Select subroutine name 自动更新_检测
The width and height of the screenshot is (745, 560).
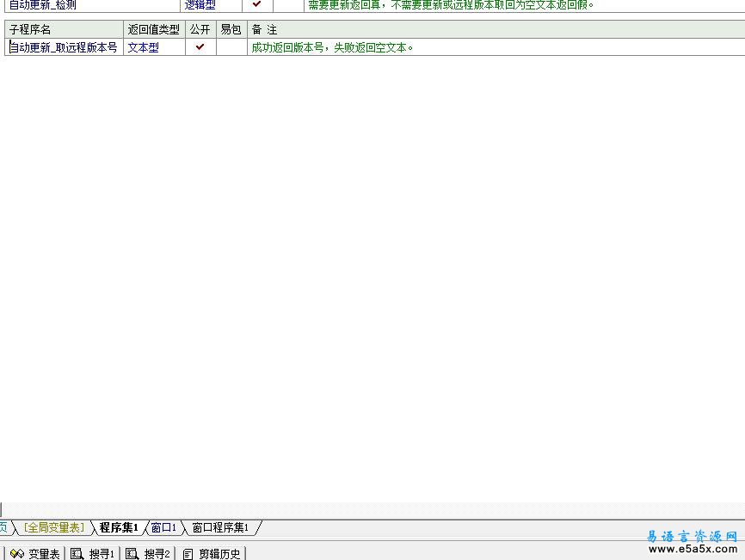coord(43,5)
